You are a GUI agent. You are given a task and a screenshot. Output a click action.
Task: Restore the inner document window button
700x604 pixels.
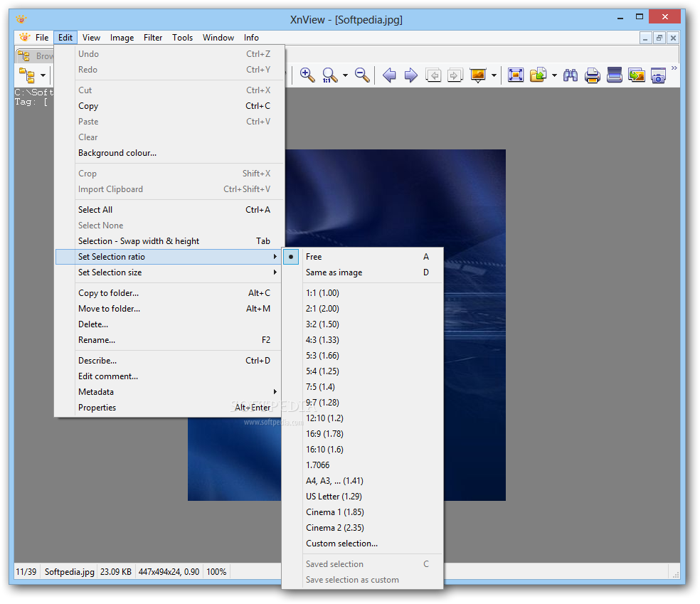click(x=659, y=38)
